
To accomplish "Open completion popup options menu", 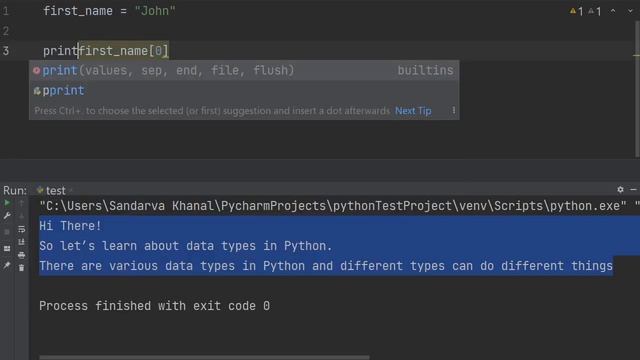I will pyautogui.click(x=453, y=111).
